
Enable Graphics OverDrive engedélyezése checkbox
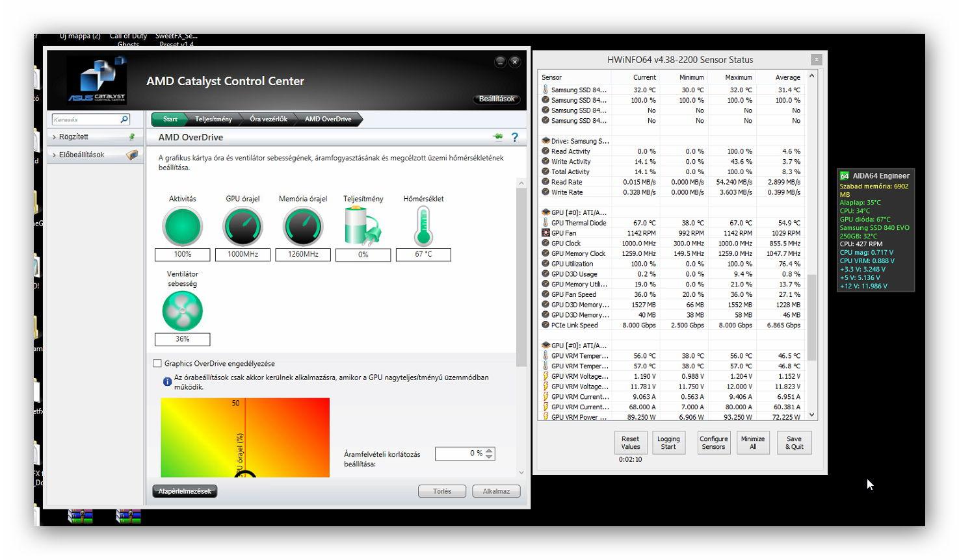[x=157, y=363]
